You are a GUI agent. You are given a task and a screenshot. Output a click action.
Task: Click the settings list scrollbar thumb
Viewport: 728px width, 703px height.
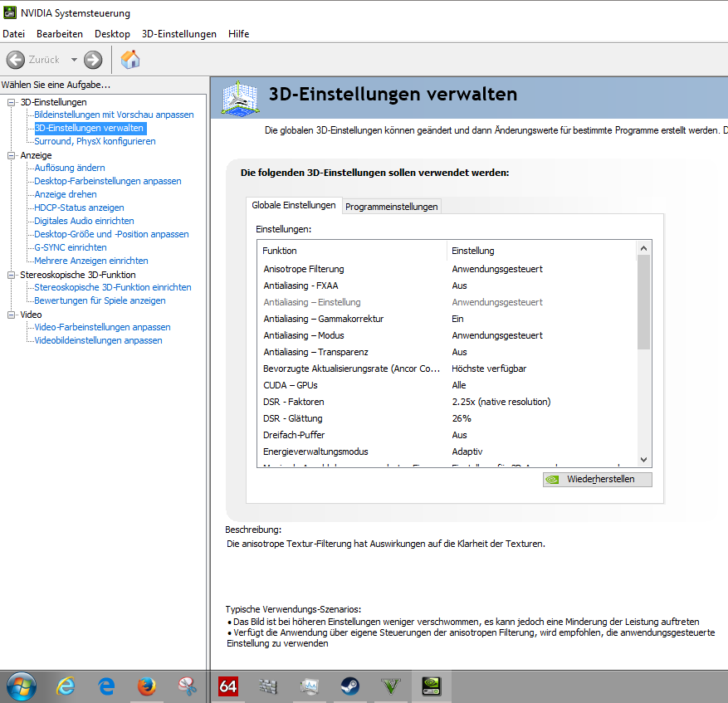point(643,302)
